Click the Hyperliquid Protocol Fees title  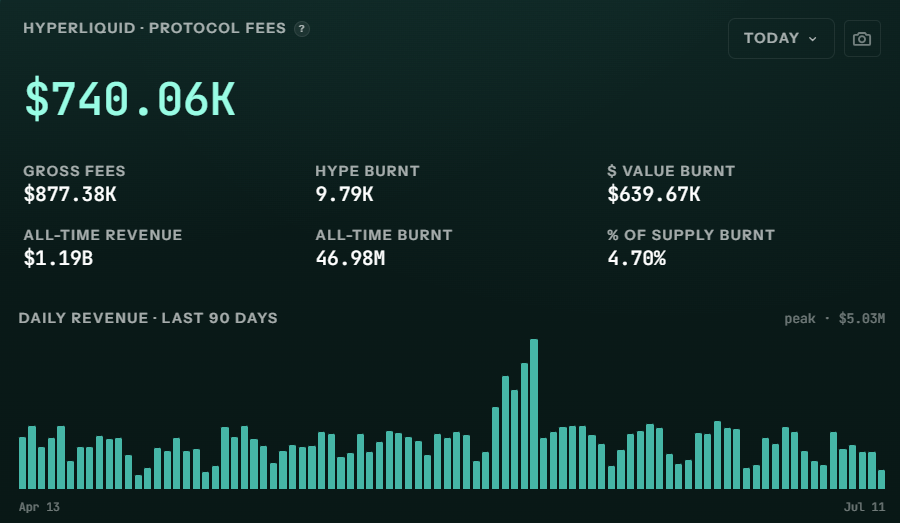(154, 28)
